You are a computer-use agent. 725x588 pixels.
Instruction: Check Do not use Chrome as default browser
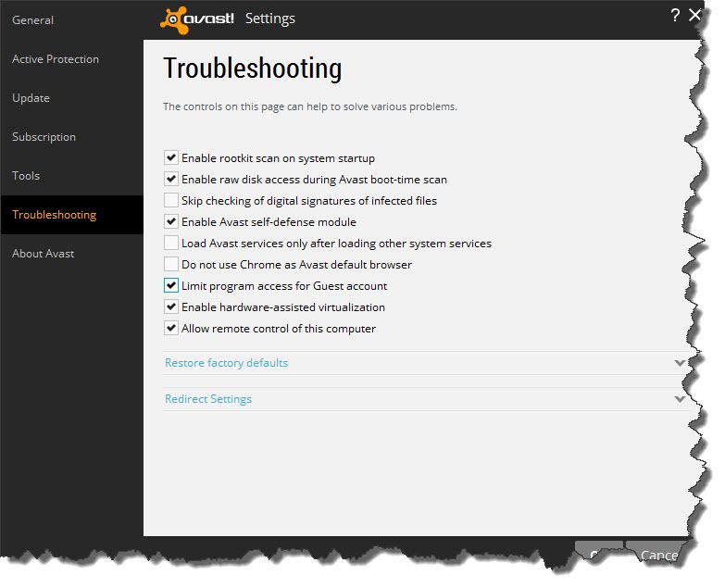[171, 264]
